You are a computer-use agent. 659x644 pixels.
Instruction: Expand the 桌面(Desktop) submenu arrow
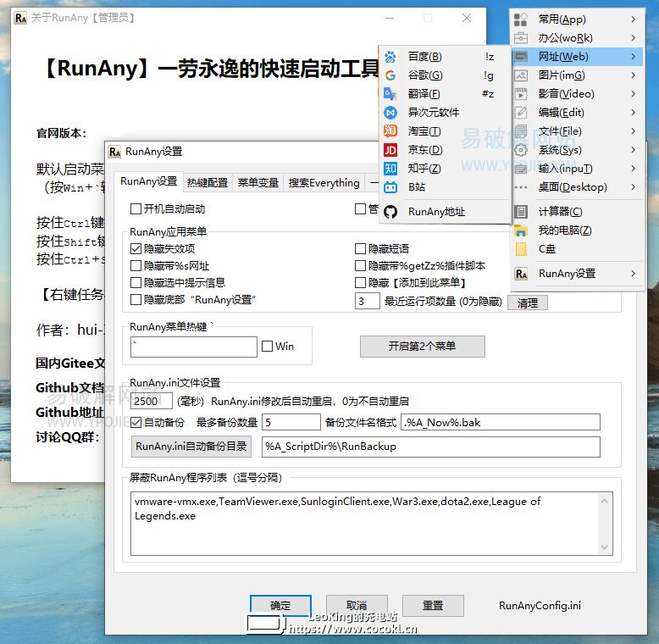click(633, 187)
